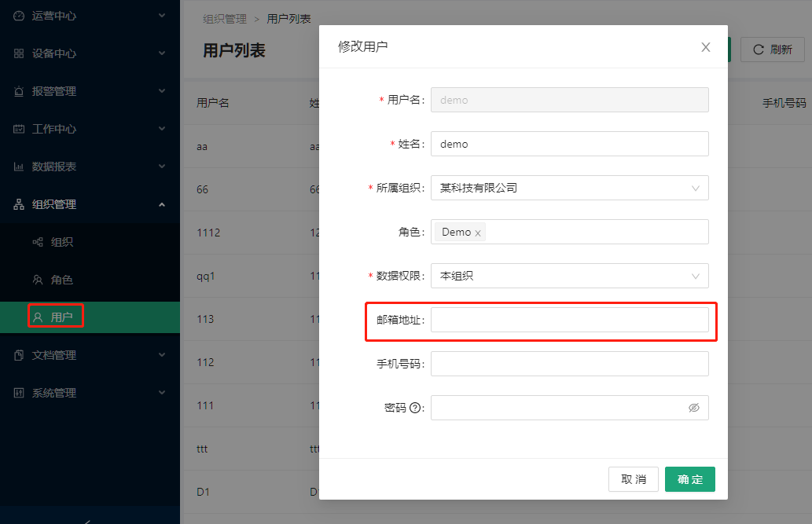Click the 系统管理 settings icon
This screenshot has width=812, height=524.
coord(19,393)
